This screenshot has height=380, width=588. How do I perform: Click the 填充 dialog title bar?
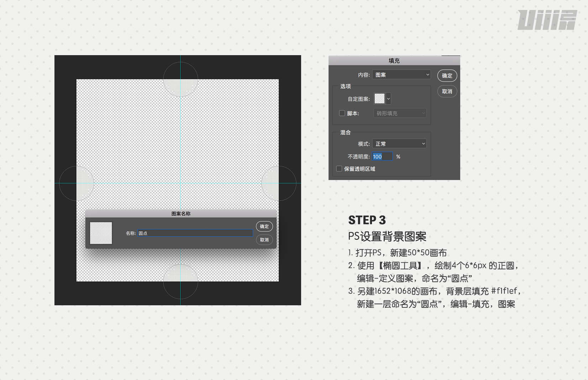(394, 60)
